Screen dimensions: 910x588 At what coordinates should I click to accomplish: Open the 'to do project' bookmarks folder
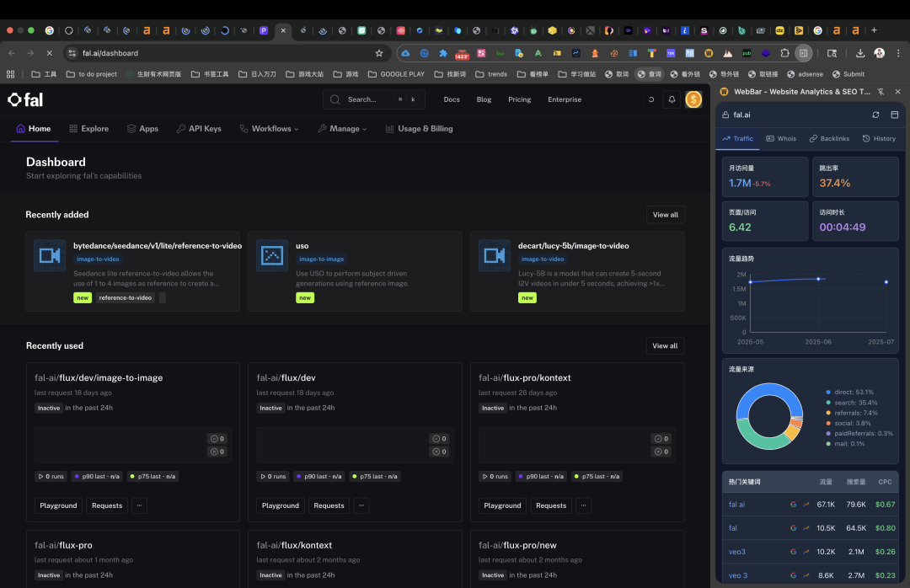(92, 74)
